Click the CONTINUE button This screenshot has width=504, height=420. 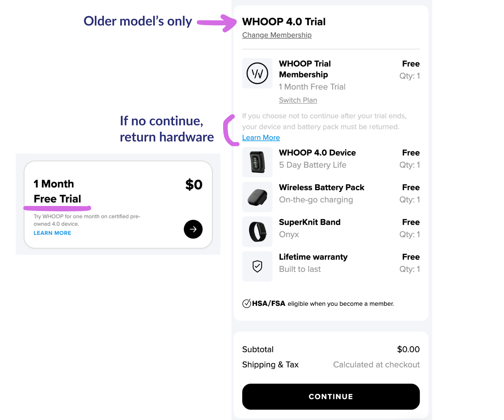coord(331,396)
